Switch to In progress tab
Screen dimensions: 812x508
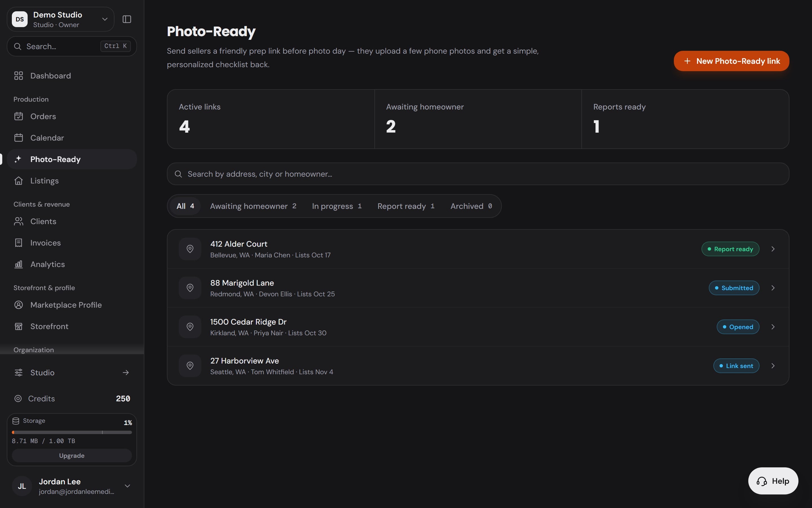pos(337,206)
